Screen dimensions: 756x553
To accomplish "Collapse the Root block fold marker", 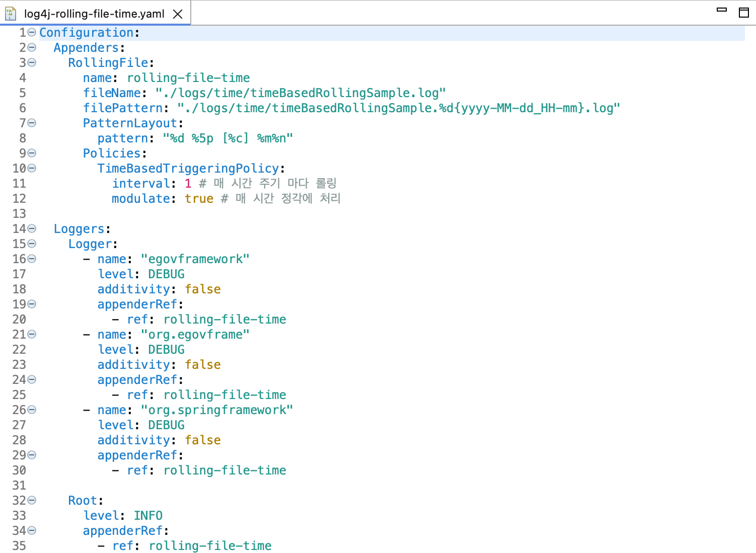I will [x=31, y=500].
